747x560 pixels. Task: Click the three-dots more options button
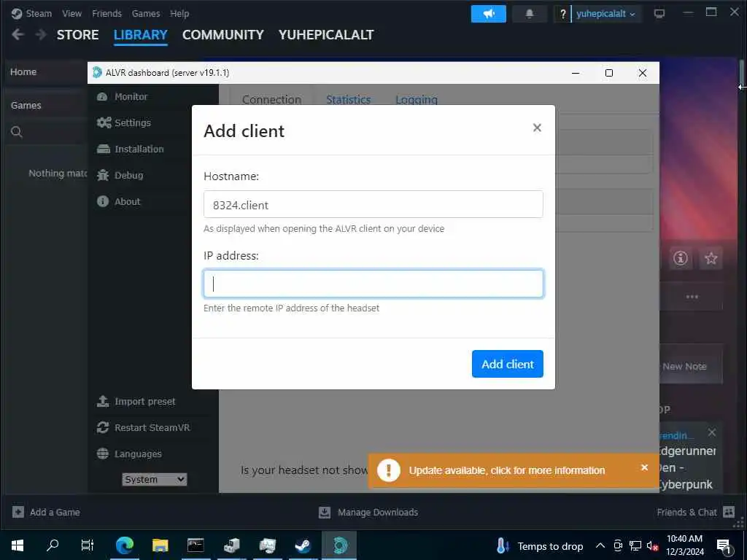(692, 297)
